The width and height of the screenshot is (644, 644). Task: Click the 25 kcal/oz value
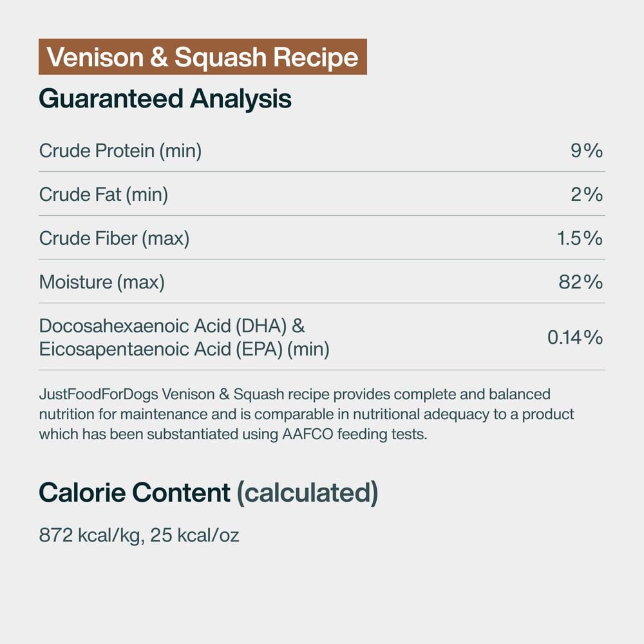pyautogui.click(x=195, y=535)
